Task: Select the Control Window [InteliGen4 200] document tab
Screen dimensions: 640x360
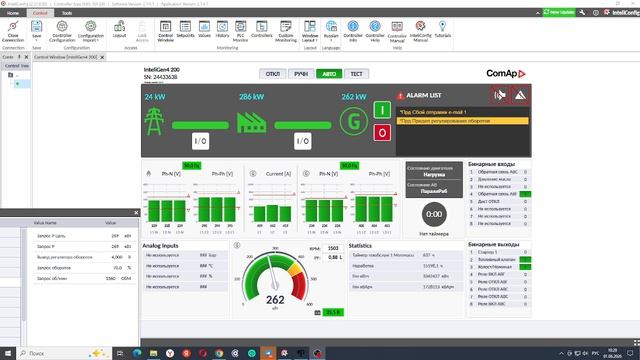Action: [66, 57]
